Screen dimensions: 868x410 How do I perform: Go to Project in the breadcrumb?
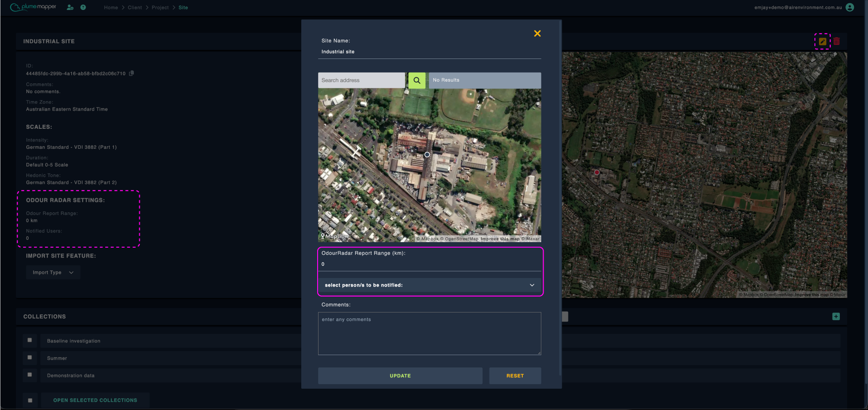160,8
